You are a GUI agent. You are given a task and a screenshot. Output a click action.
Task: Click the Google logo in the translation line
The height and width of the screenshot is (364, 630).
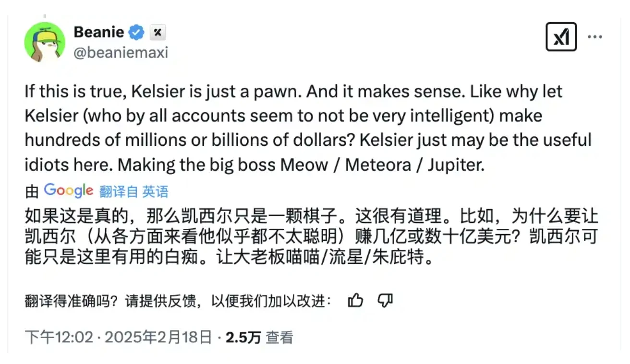[69, 191]
